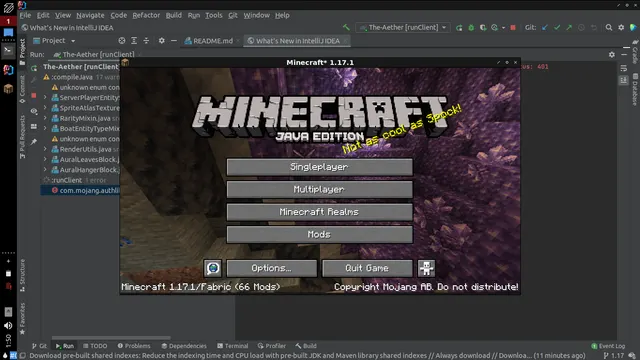Expand AuralLeavesBlock tree node

(x=45, y=160)
